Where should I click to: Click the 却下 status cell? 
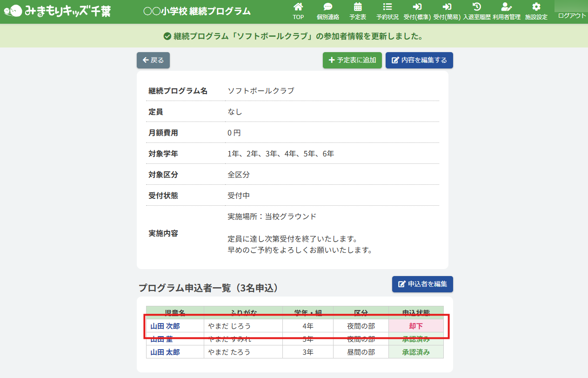[x=416, y=326]
